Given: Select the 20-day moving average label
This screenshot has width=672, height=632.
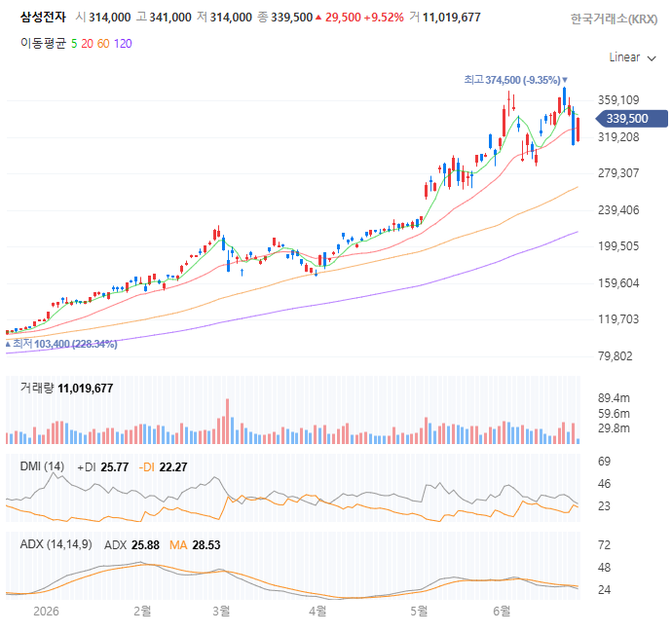Looking at the screenshot, I should click(87, 44).
